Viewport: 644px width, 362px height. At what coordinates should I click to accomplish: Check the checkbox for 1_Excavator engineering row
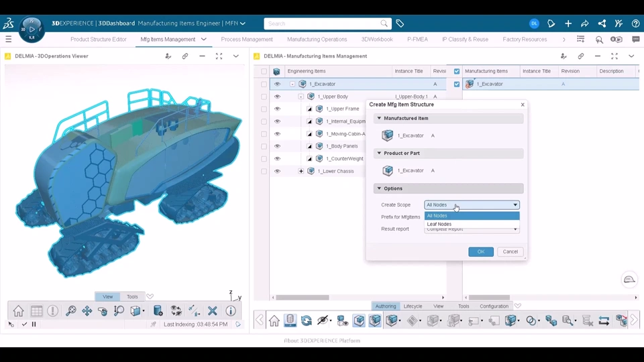tap(264, 84)
